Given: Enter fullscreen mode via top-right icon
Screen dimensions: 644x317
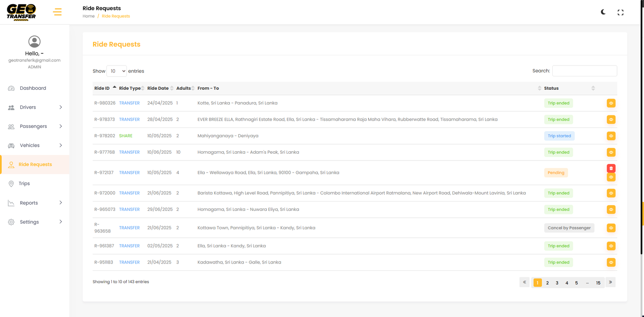Looking at the screenshot, I should click(x=620, y=12).
